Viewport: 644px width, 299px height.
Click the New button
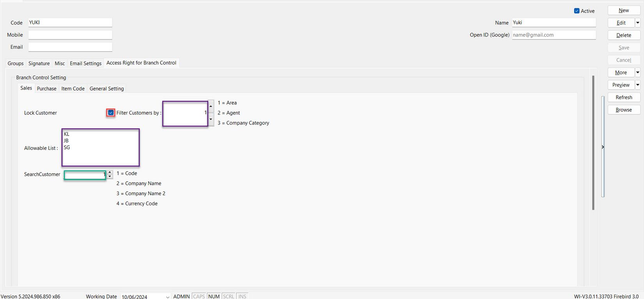(x=623, y=11)
